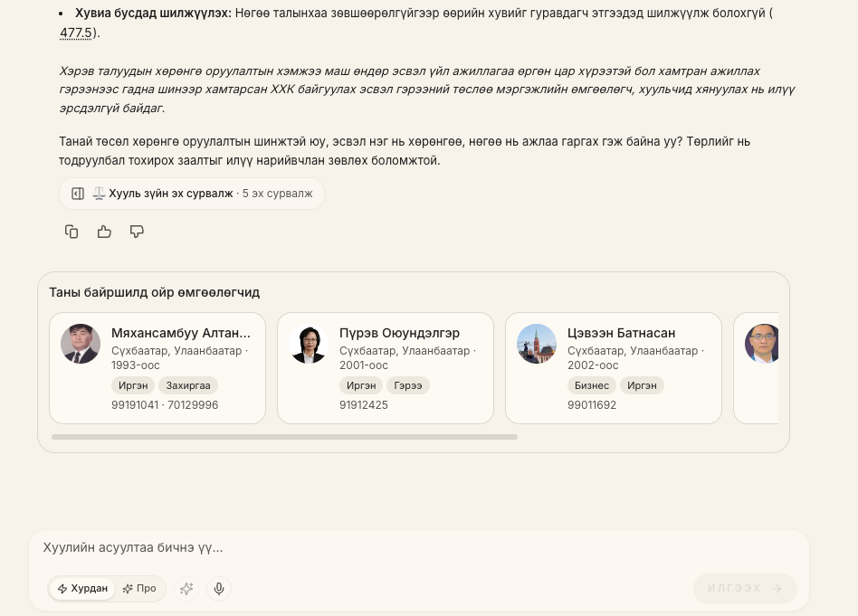Click the thumbs up icon
858x616 pixels.
[x=104, y=232]
